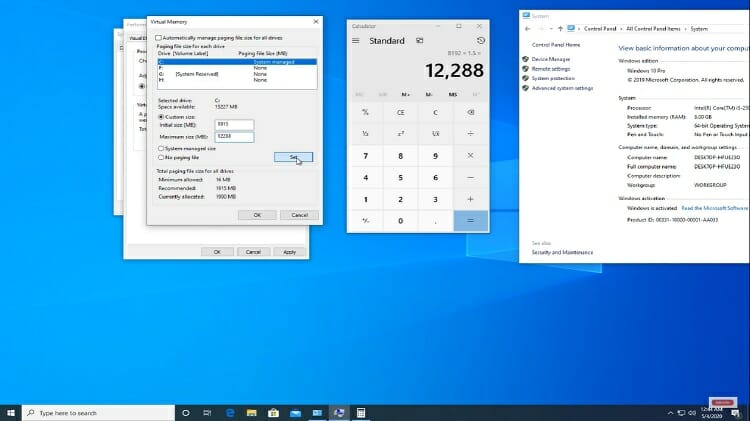Image resolution: width=750 pixels, height=421 pixels.
Task: Select the System managed size option
Action: click(162, 148)
